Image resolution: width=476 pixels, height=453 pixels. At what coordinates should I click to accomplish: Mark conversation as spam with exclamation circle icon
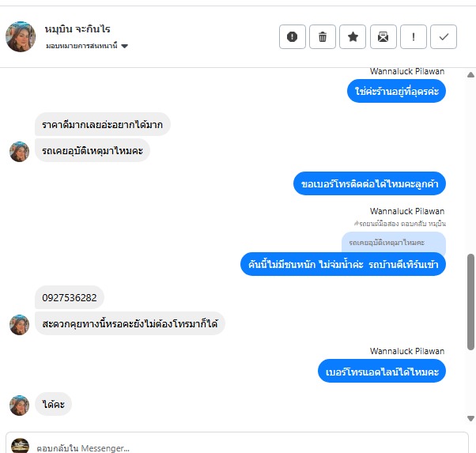pos(293,36)
